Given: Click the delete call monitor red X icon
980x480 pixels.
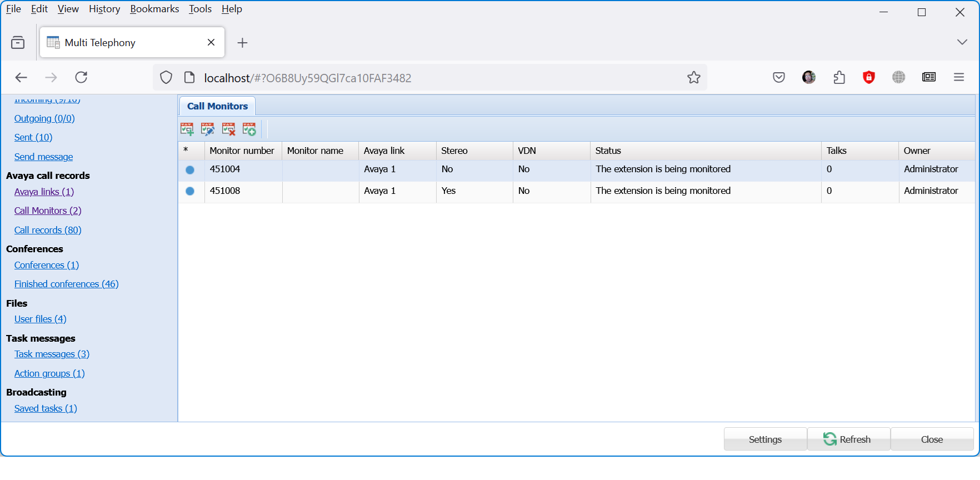Looking at the screenshot, I should pos(229,129).
